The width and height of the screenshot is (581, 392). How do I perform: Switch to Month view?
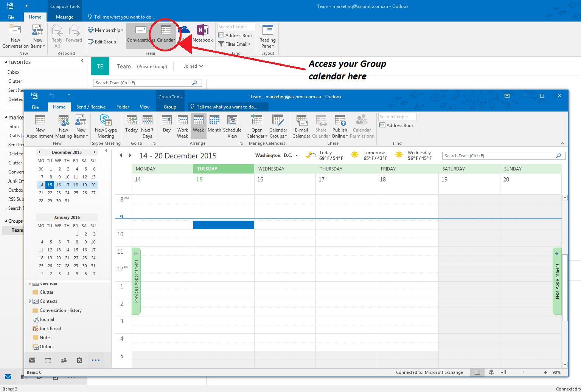[x=214, y=125]
